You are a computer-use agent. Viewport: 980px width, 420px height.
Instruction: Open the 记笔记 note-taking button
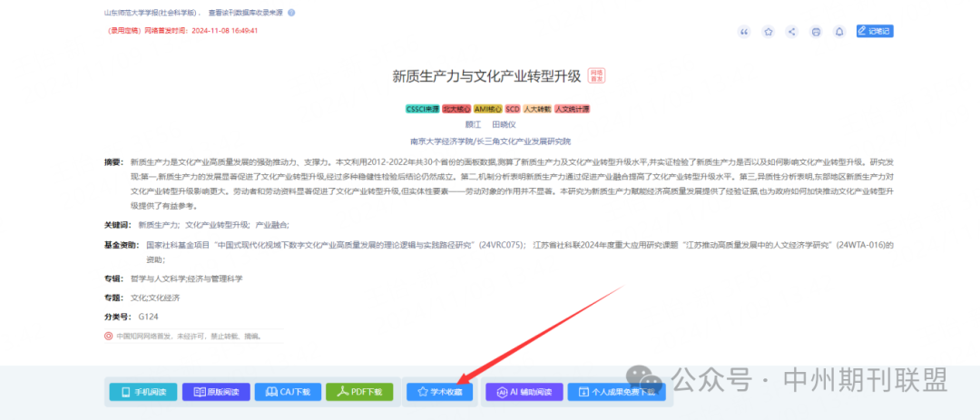875,31
